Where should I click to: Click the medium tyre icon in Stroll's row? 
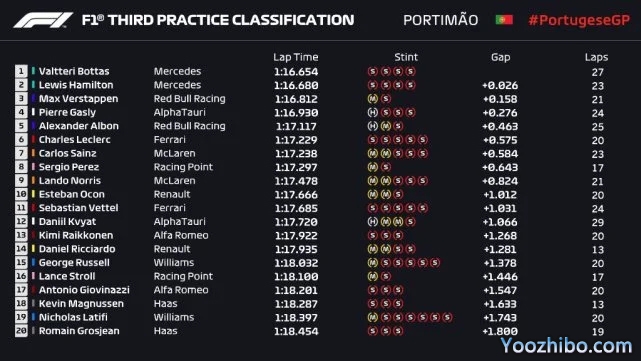point(372,276)
